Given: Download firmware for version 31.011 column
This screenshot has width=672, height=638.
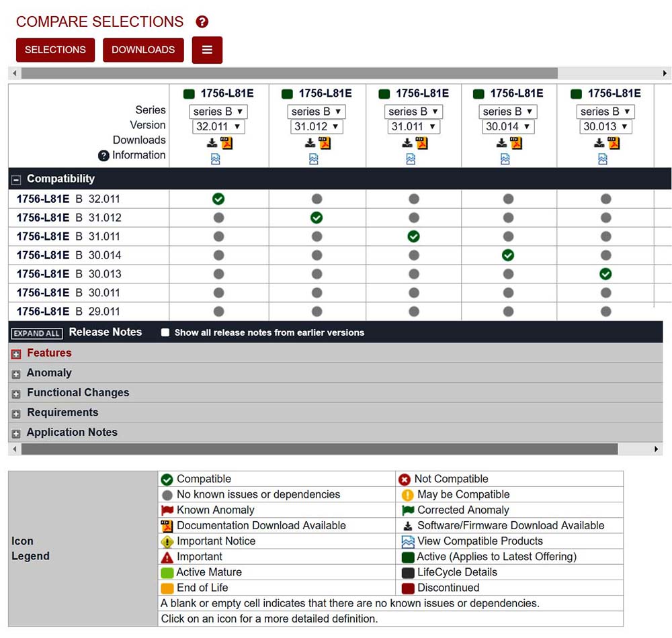Looking at the screenshot, I should click(407, 142).
